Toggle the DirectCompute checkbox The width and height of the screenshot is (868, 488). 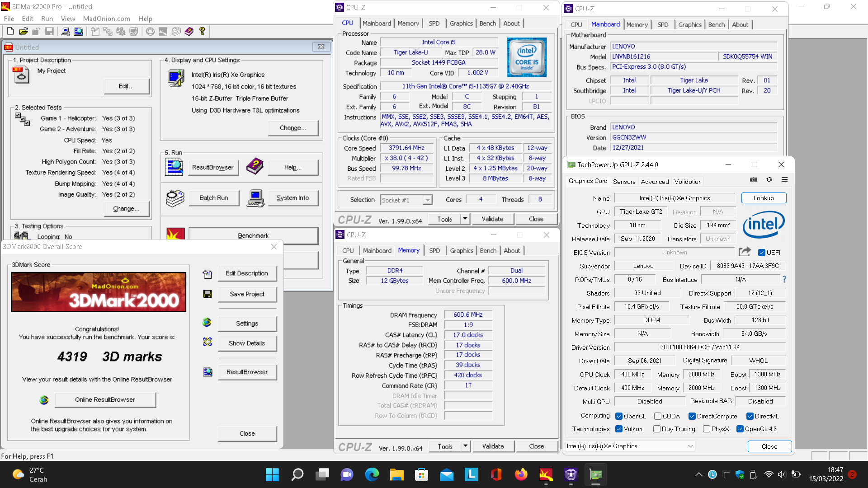pyautogui.click(x=692, y=416)
